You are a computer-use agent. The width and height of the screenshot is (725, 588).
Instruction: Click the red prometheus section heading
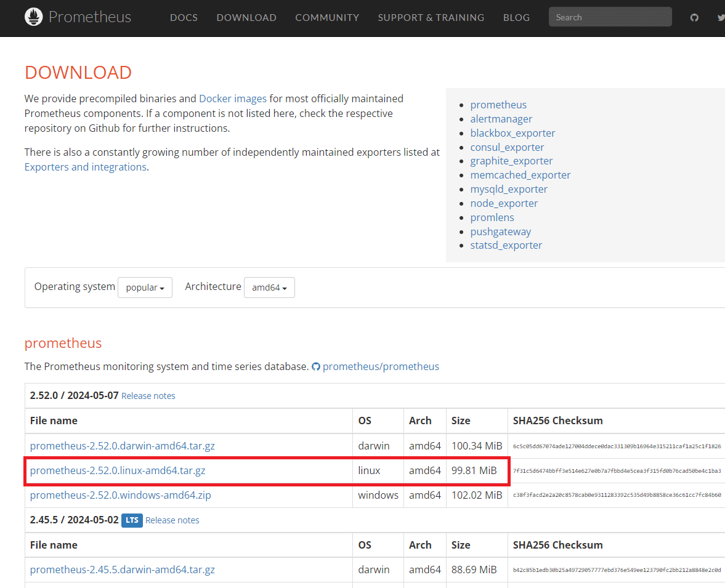tap(63, 343)
